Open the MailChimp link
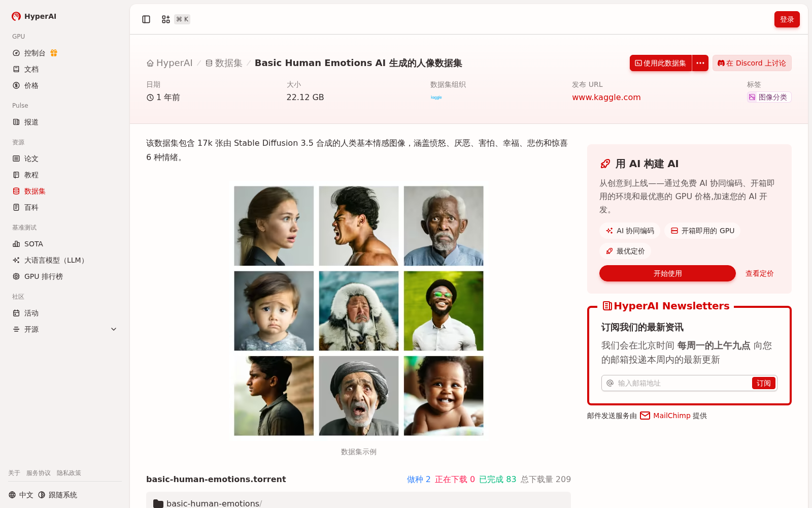 pos(671,416)
